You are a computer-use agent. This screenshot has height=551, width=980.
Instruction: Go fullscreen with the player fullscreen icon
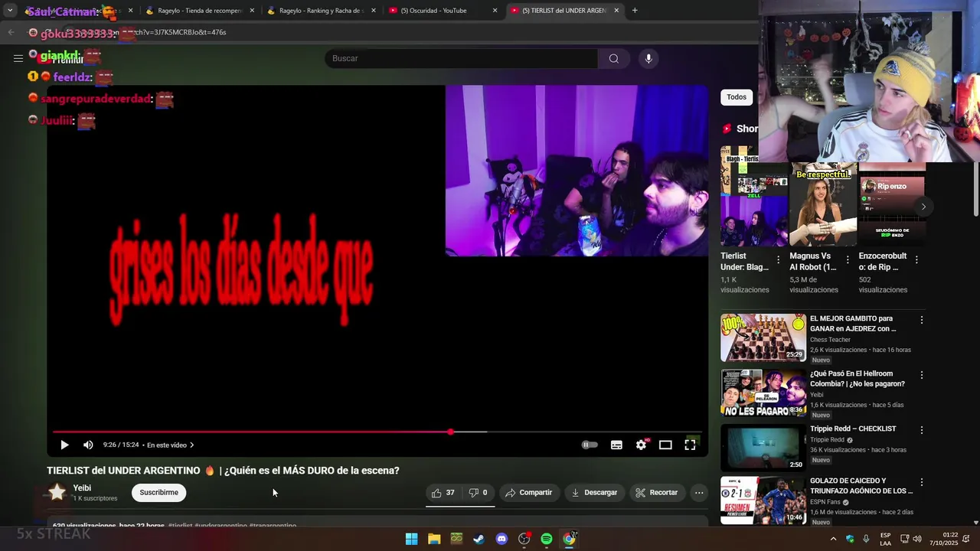690,445
